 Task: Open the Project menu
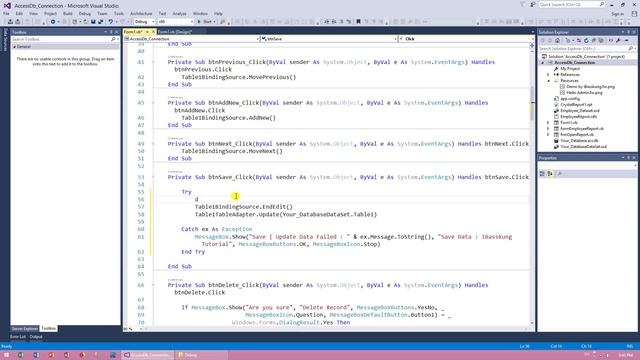point(50,13)
